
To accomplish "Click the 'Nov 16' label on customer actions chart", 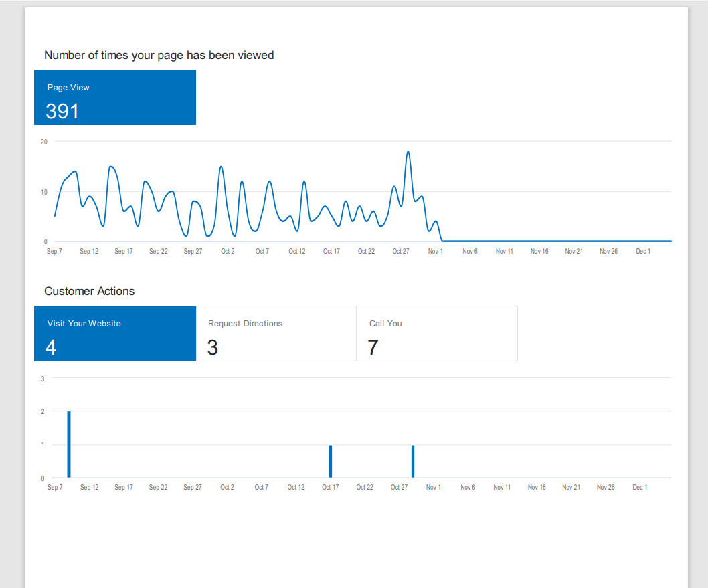I will [x=537, y=488].
